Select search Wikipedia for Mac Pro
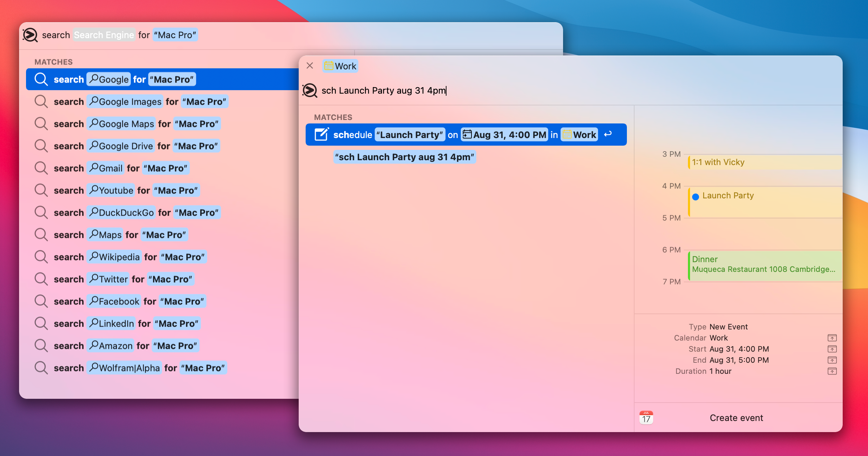 click(162, 257)
